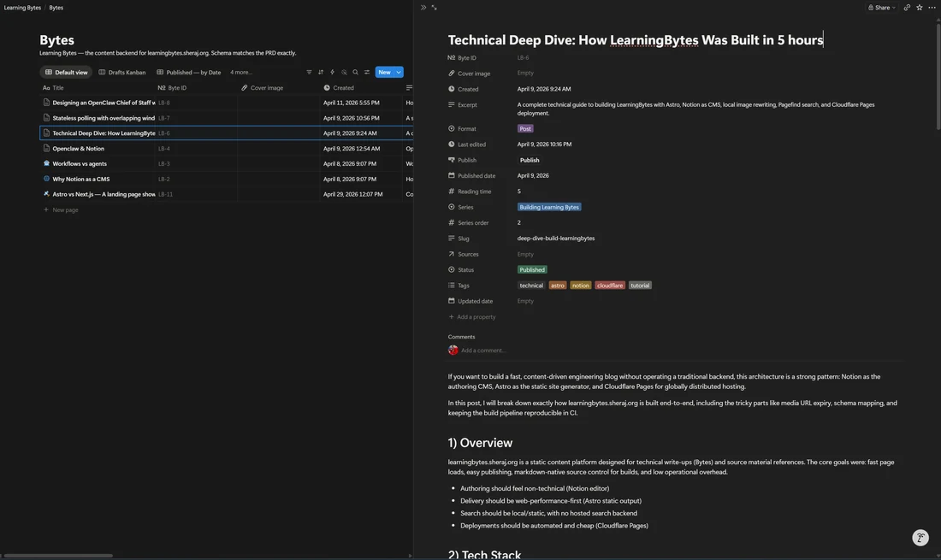The height and width of the screenshot is (560, 941).
Task: Open the Status select showing Published
Action: (x=532, y=270)
